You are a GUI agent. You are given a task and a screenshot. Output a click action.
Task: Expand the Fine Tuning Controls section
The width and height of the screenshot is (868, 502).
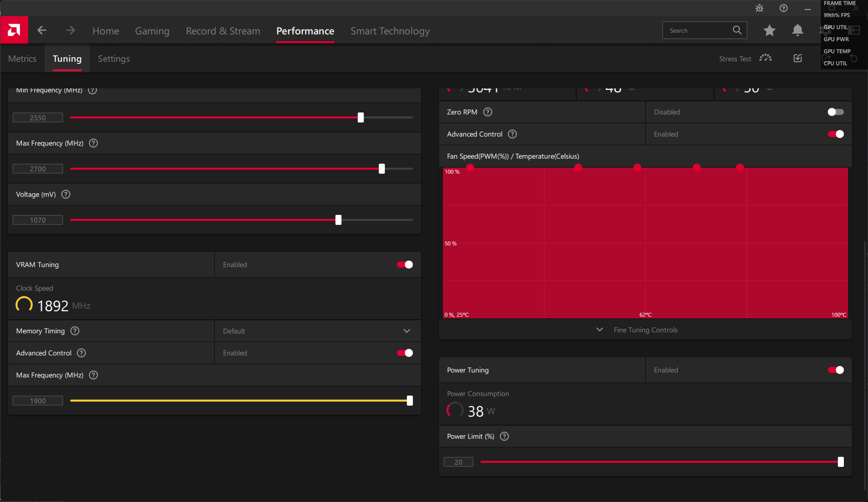tap(645, 330)
